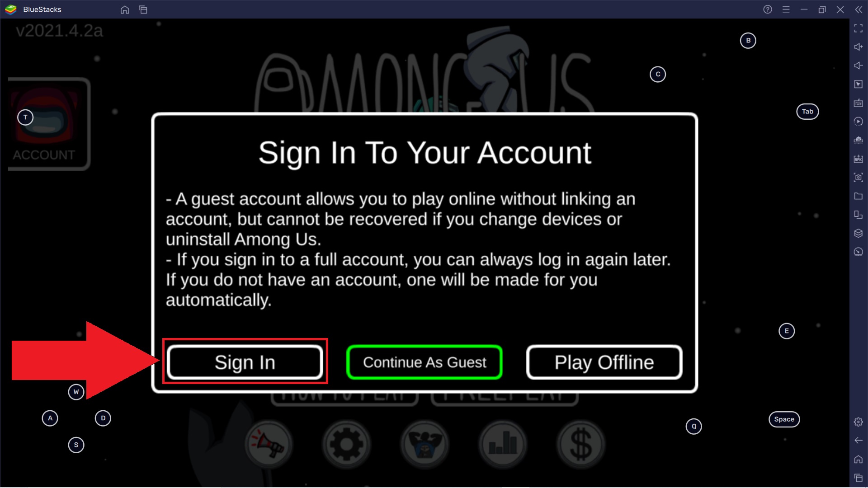Click the B keybinding shortcut icon

[x=748, y=41]
